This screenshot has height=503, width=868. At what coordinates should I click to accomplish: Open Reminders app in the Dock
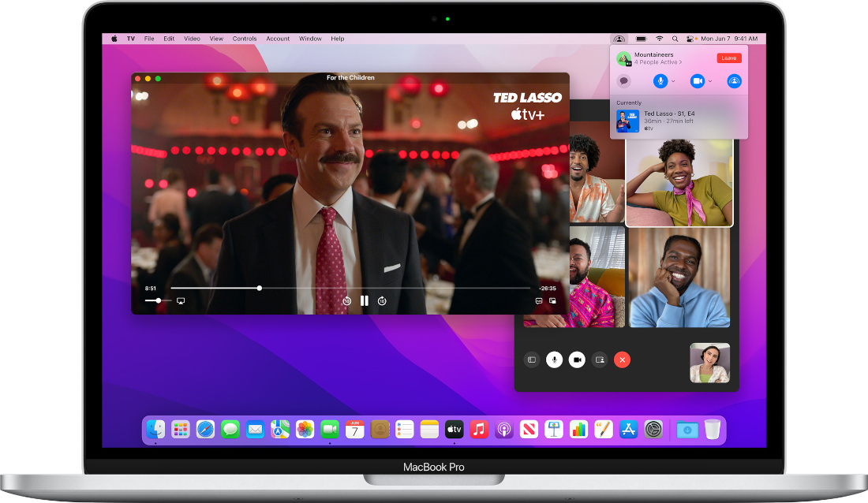point(405,430)
